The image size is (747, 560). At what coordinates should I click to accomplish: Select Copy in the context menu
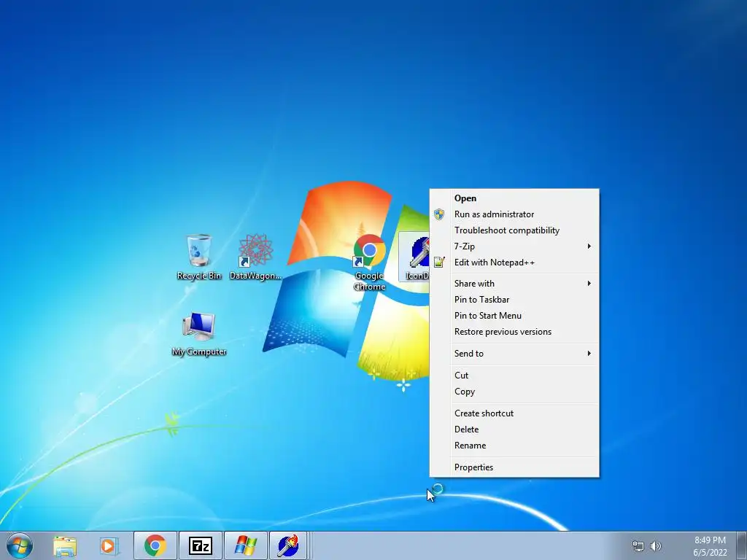pyautogui.click(x=514, y=392)
